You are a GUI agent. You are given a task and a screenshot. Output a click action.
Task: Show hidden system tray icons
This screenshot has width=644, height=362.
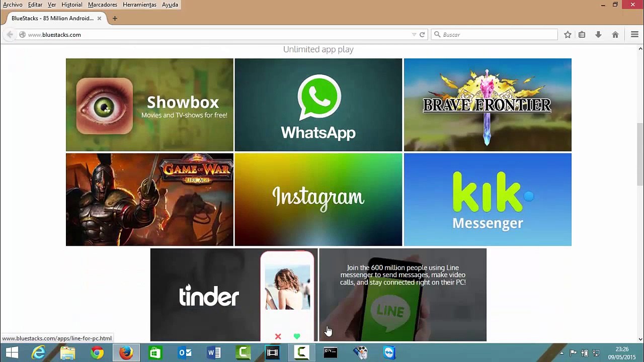tap(562, 353)
